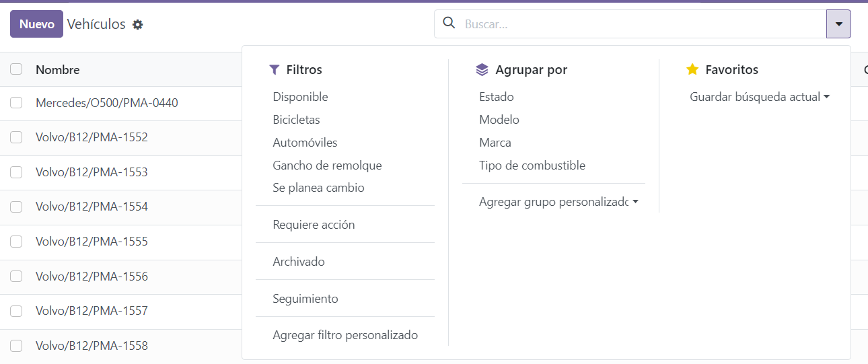The image size is (868, 364).
Task: Check the Mercedes/O500/PMA-0440 row checkbox
Action: [x=16, y=103]
